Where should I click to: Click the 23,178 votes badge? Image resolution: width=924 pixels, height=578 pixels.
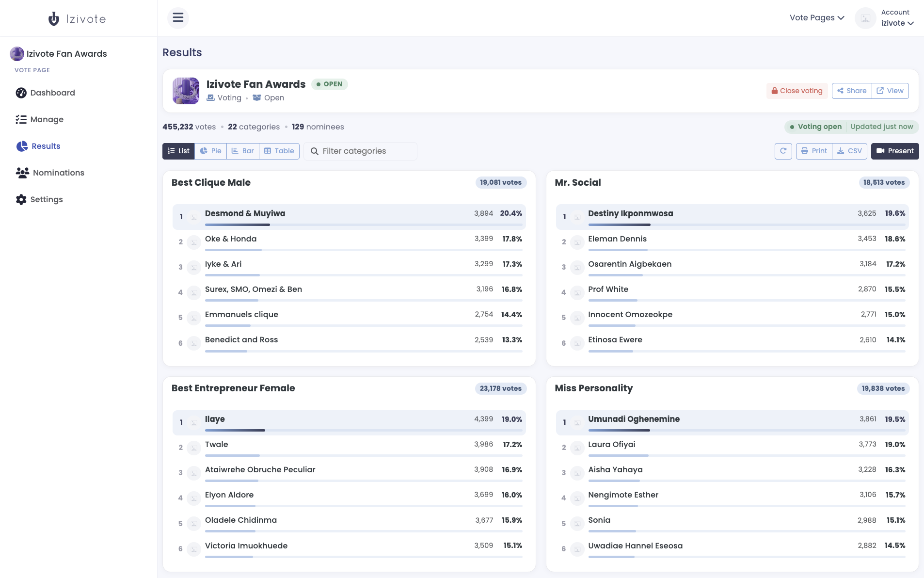point(501,388)
